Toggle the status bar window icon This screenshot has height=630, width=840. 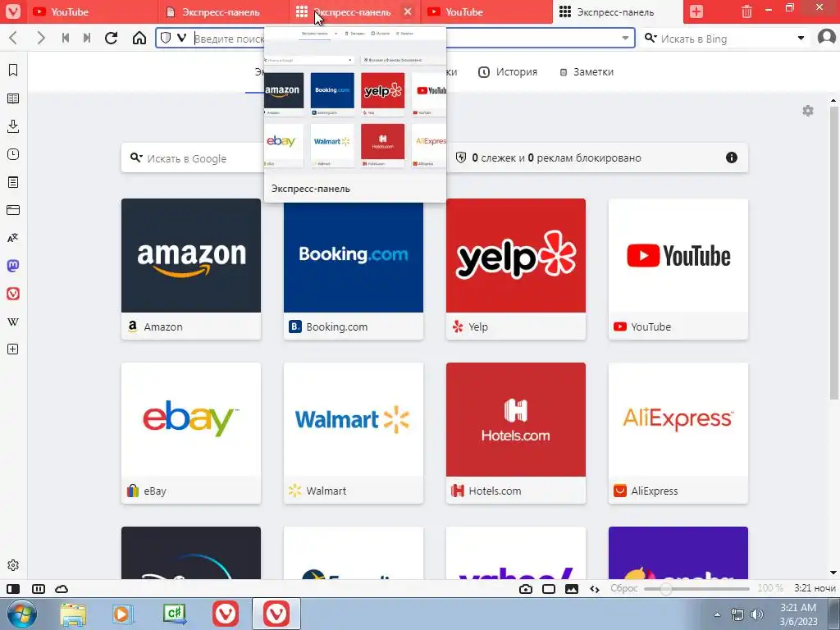pyautogui.click(x=549, y=589)
